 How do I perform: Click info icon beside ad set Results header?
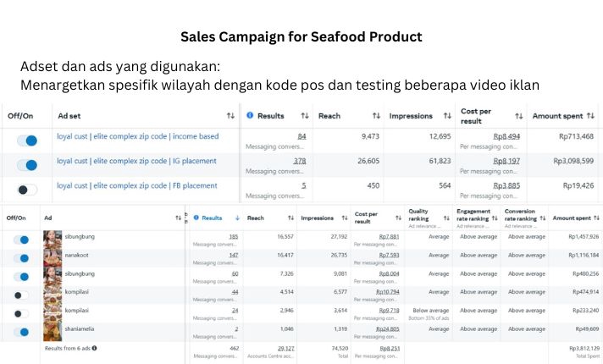pyautogui.click(x=250, y=115)
